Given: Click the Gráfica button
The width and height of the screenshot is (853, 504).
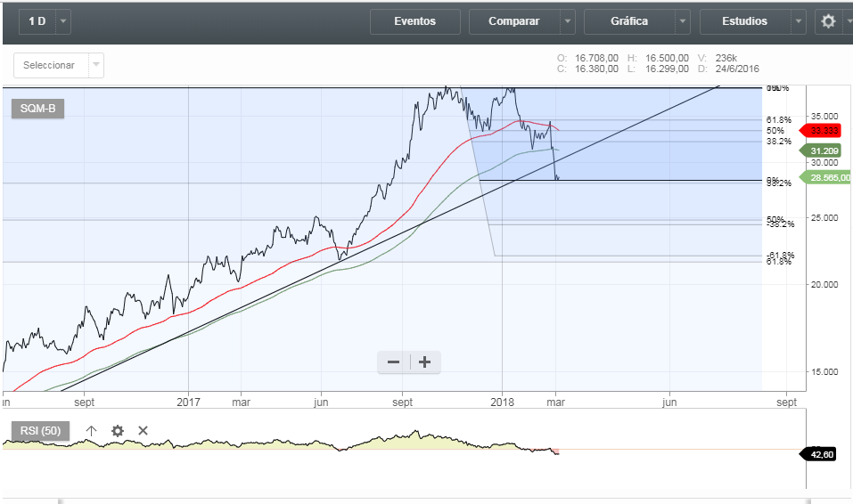Looking at the screenshot, I should (x=629, y=21).
